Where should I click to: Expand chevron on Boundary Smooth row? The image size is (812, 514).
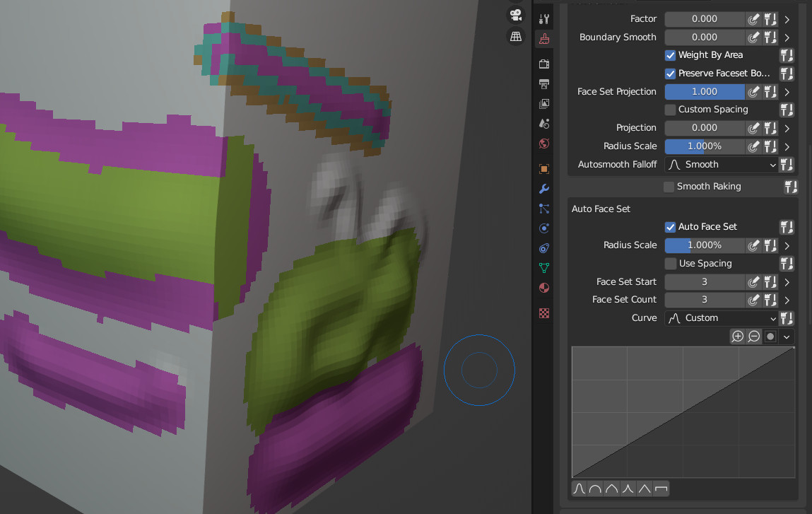787,37
